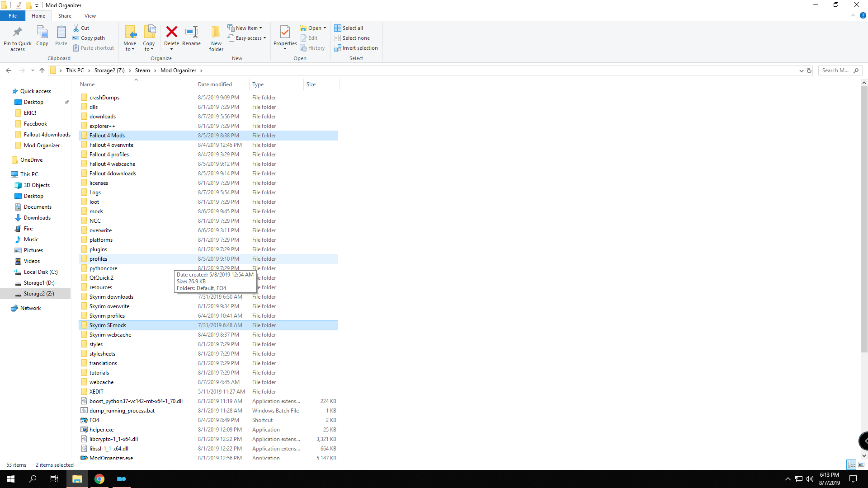Image resolution: width=868 pixels, height=488 pixels.
Task: Click the Cut scissors icon
Action: coord(76,28)
